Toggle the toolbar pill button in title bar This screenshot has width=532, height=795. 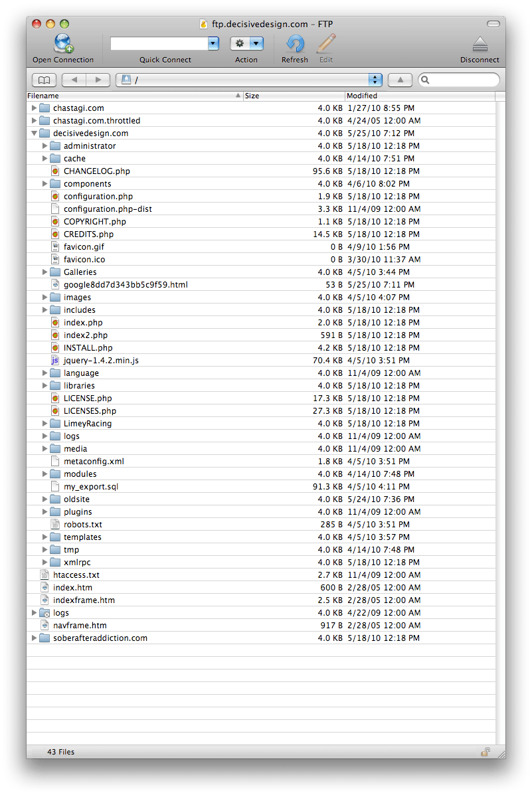[x=493, y=24]
